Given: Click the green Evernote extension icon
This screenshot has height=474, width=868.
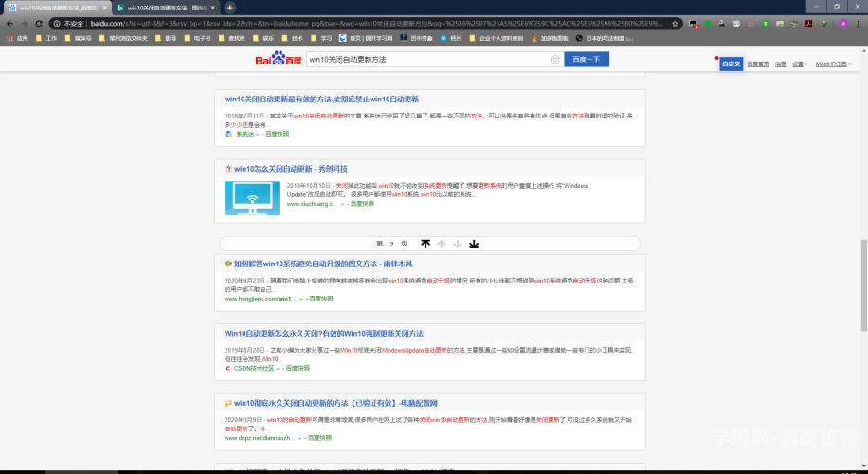Looking at the screenshot, I should [708, 24].
